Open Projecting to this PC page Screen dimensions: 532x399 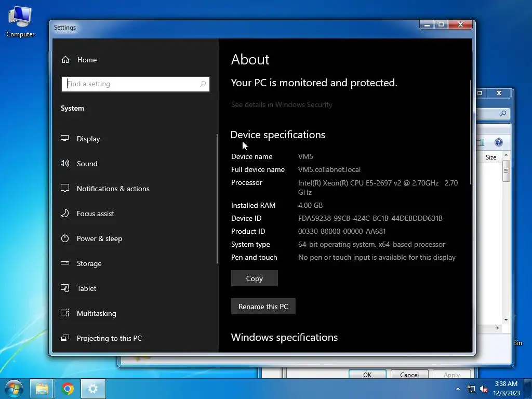click(x=109, y=338)
